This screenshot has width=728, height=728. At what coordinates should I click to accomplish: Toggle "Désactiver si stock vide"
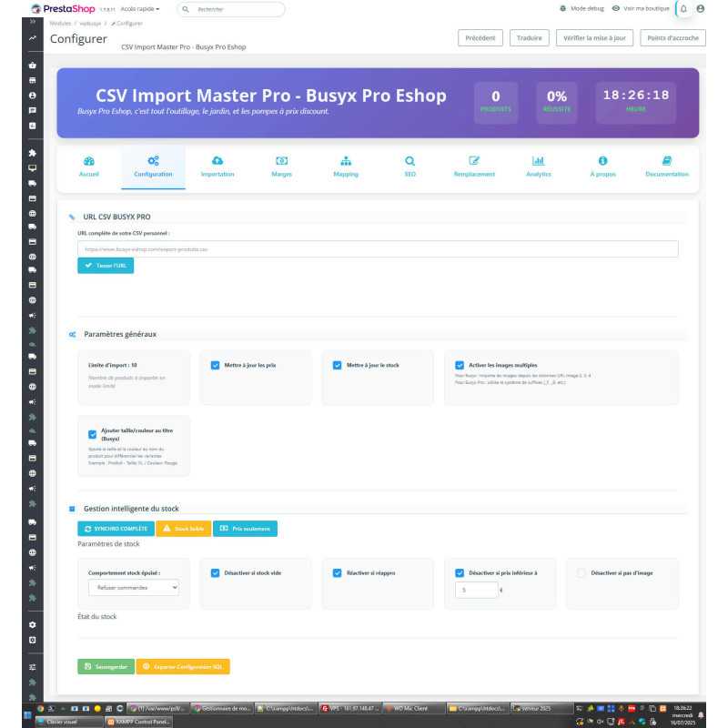pyautogui.click(x=215, y=572)
